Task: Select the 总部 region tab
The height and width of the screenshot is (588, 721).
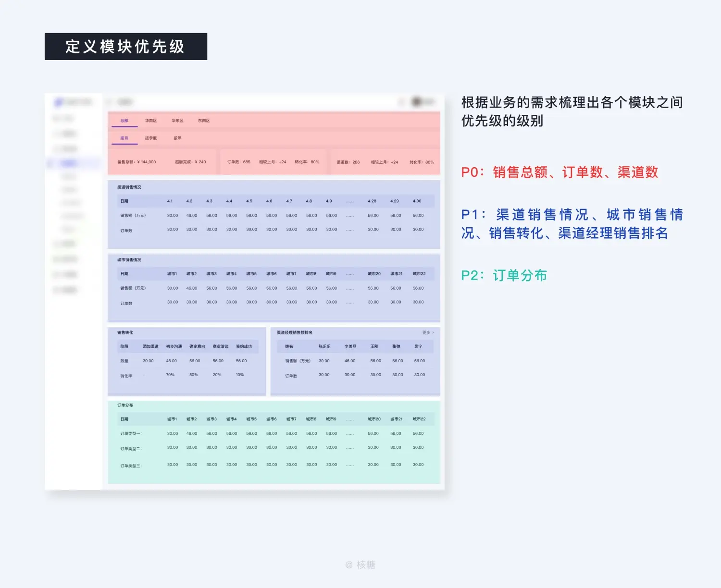Action: (x=124, y=121)
